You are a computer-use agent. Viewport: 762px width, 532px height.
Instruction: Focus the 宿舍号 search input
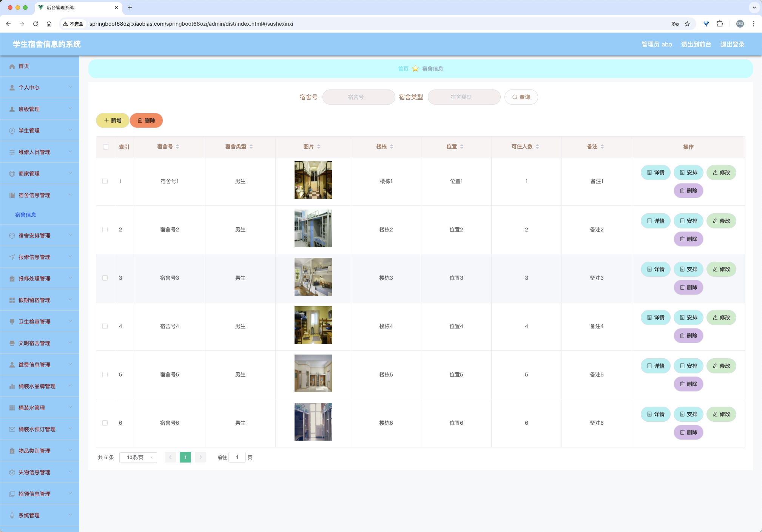click(359, 97)
